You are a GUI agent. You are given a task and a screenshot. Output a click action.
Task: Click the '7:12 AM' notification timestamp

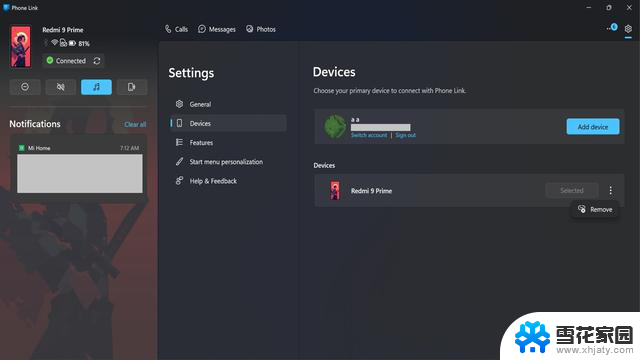129,148
